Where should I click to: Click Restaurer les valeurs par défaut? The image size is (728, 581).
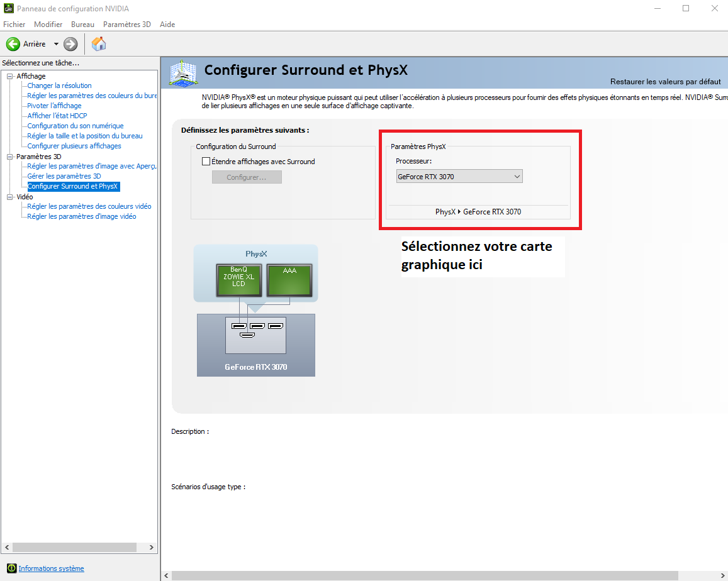pos(665,82)
